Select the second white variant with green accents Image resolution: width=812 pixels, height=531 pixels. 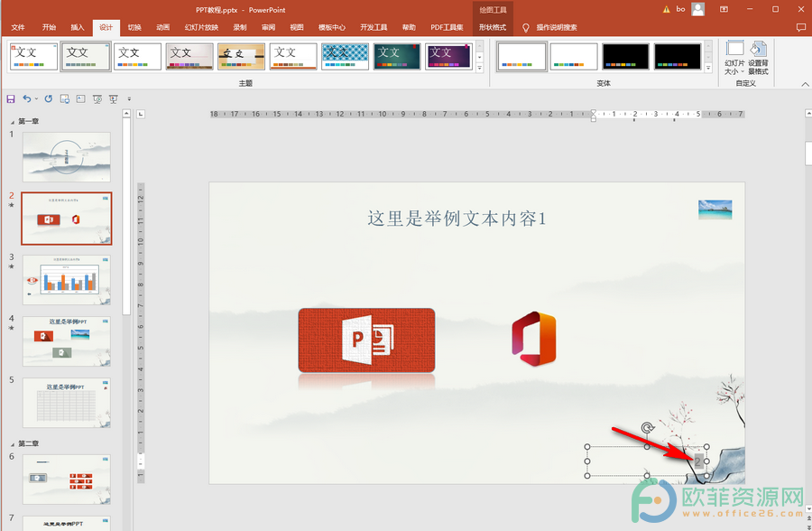coord(574,57)
